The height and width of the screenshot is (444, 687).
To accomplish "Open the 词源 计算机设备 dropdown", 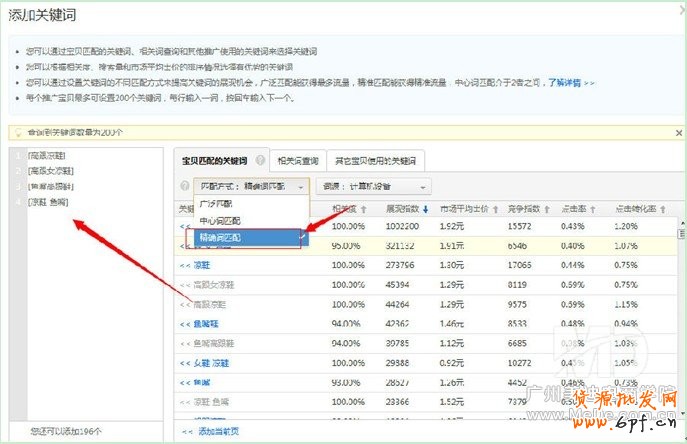I will 374,187.
